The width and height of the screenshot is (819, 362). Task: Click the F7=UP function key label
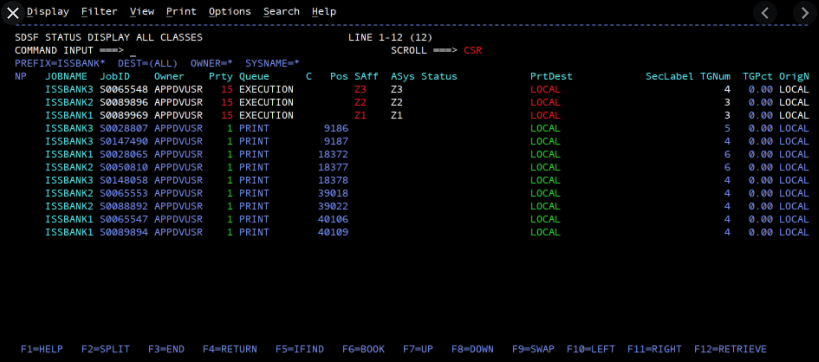[x=418, y=349]
